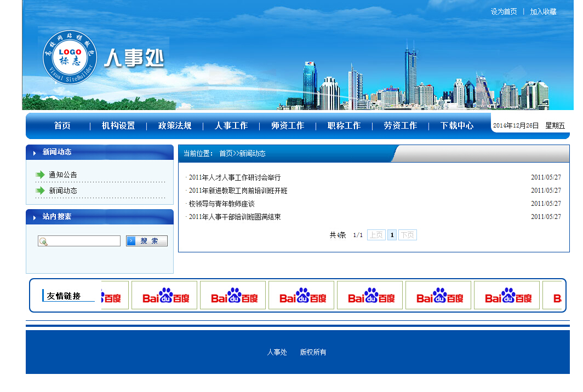Click the white triangle beside 站内搜索 header
Image resolution: width=583 pixels, height=392 pixels.
[35, 218]
